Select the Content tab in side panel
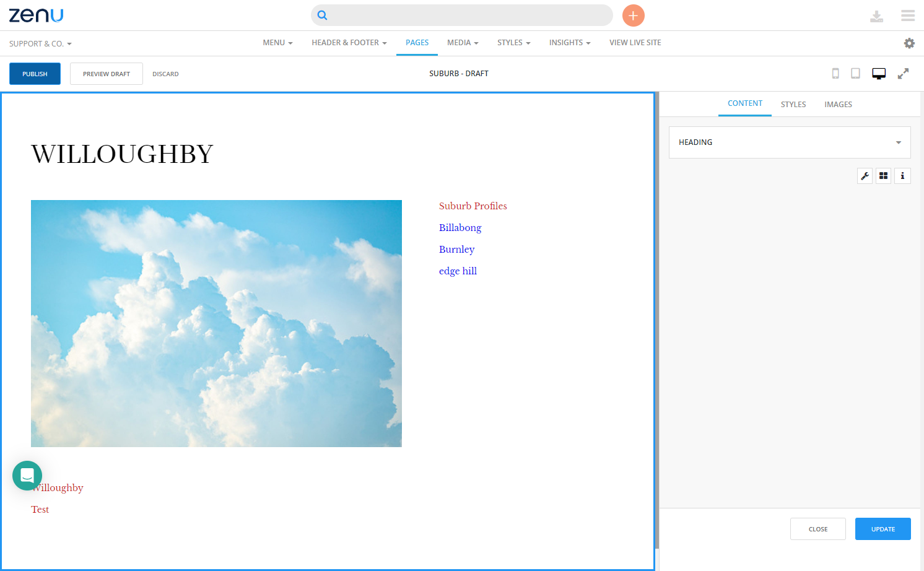The height and width of the screenshot is (571, 924). point(745,103)
